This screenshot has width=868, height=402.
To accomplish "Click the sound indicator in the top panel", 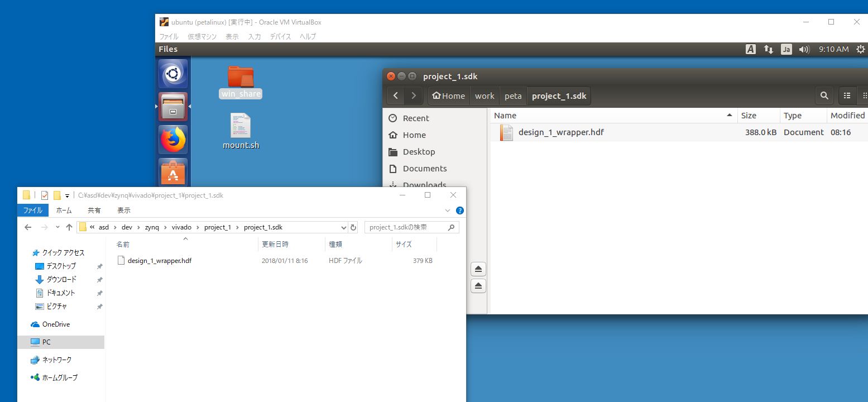I will tap(804, 49).
